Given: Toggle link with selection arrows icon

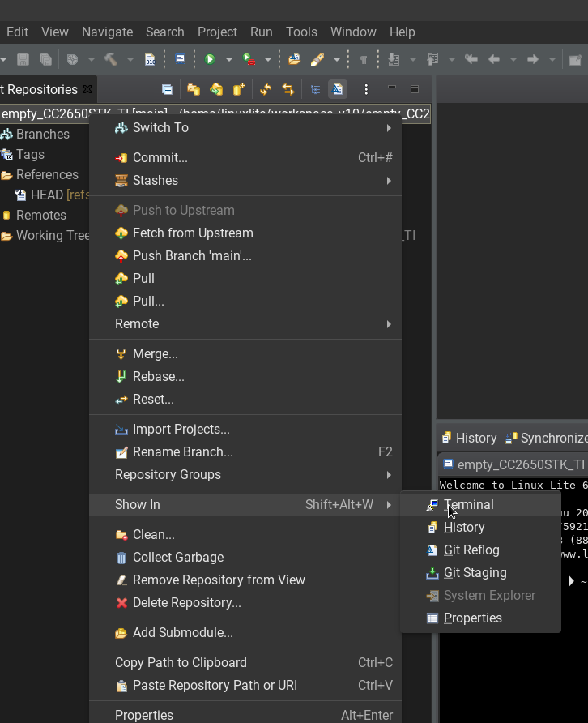Looking at the screenshot, I should [288, 89].
